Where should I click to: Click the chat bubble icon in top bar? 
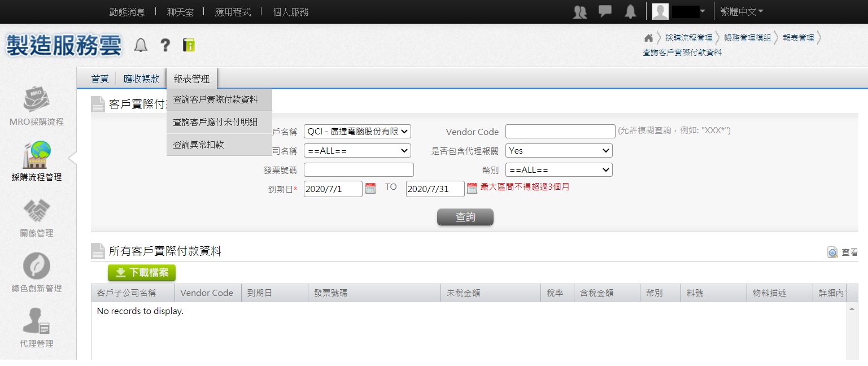click(x=605, y=11)
